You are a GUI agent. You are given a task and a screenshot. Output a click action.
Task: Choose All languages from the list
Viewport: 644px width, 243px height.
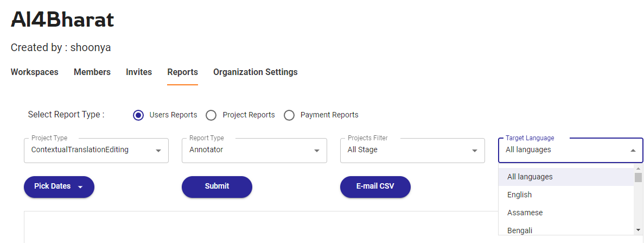coord(566,177)
